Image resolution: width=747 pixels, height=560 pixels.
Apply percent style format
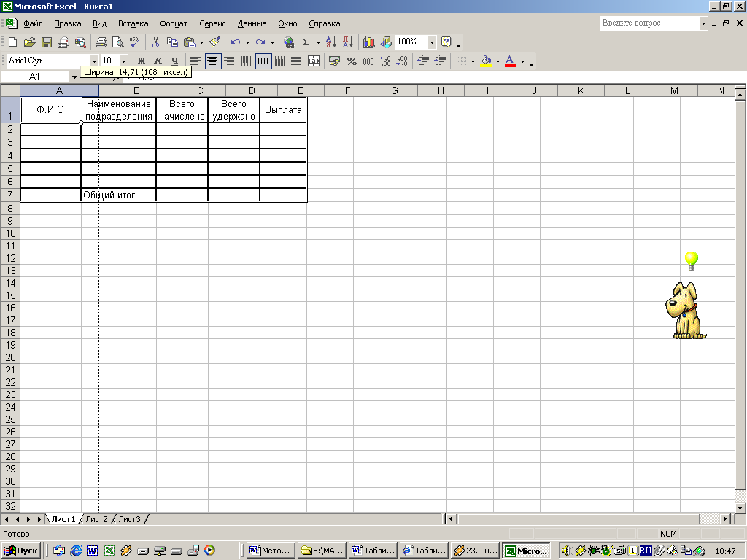(352, 61)
